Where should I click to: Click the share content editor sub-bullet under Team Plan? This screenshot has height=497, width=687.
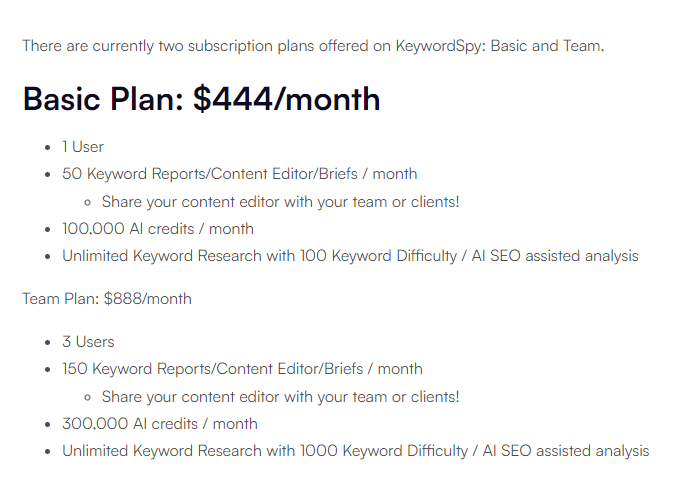tap(281, 396)
